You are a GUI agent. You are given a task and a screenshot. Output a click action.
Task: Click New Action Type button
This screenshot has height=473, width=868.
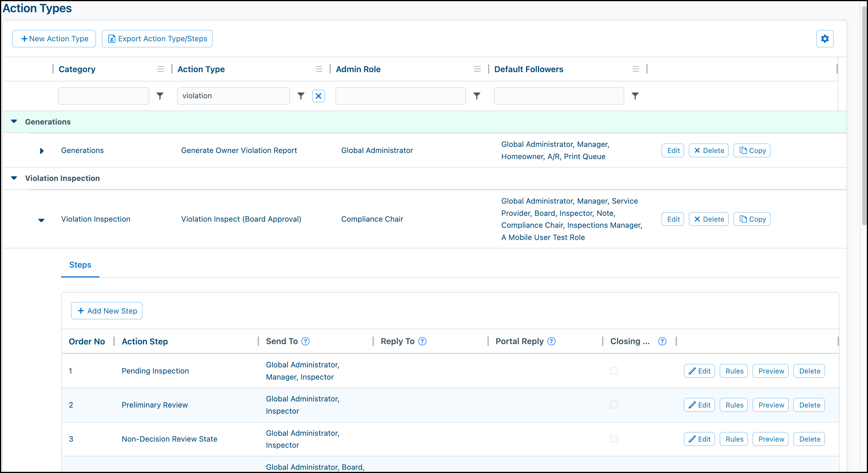54,39
